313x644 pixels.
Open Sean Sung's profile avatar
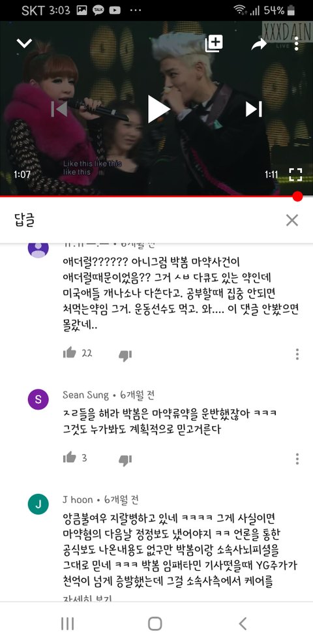click(x=38, y=399)
